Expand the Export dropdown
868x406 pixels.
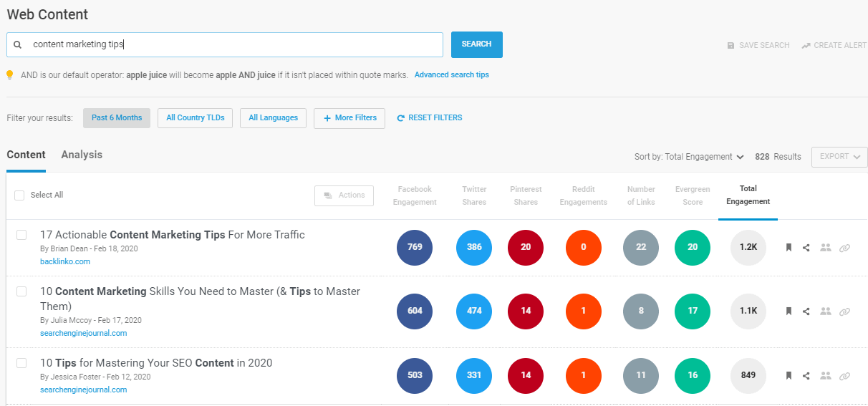point(839,157)
